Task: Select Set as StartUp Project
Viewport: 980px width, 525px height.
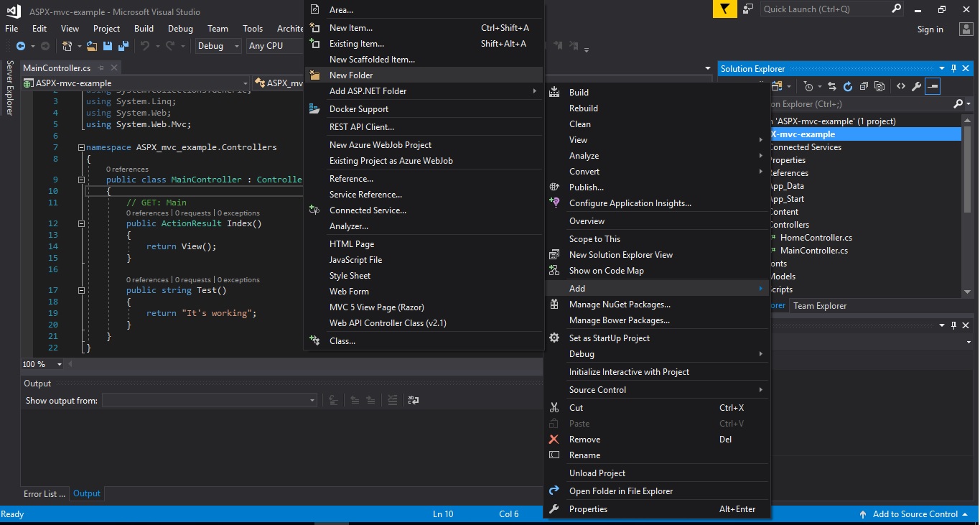Action: click(x=657, y=338)
